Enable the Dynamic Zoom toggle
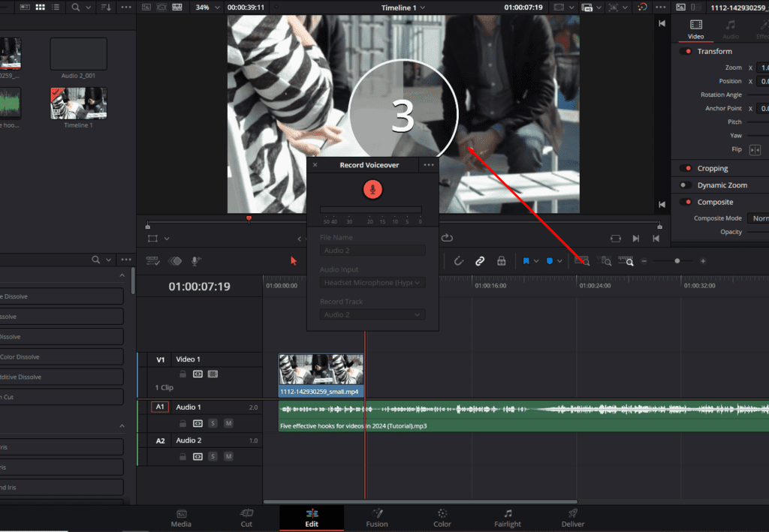 686,185
